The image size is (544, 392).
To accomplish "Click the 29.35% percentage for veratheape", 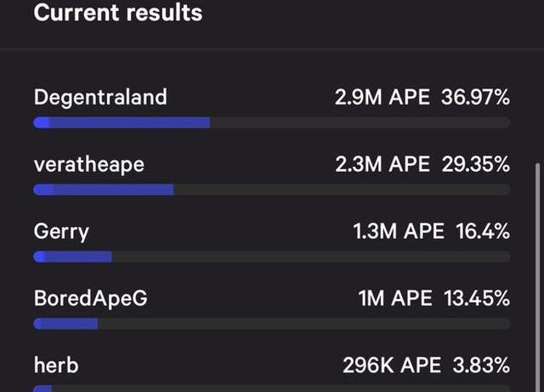I will tap(476, 164).
